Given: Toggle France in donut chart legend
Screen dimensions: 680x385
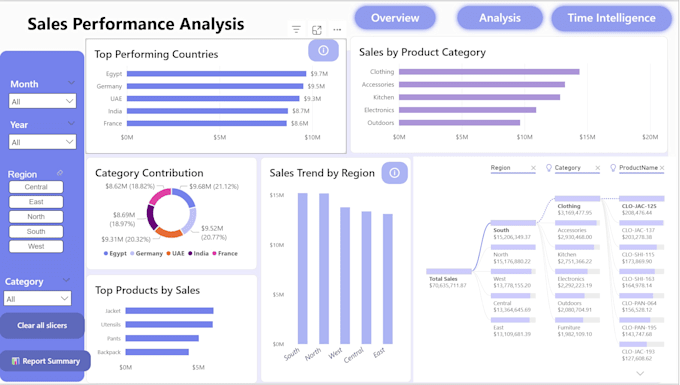Looking at the screenshot, I should pos(225,253).
